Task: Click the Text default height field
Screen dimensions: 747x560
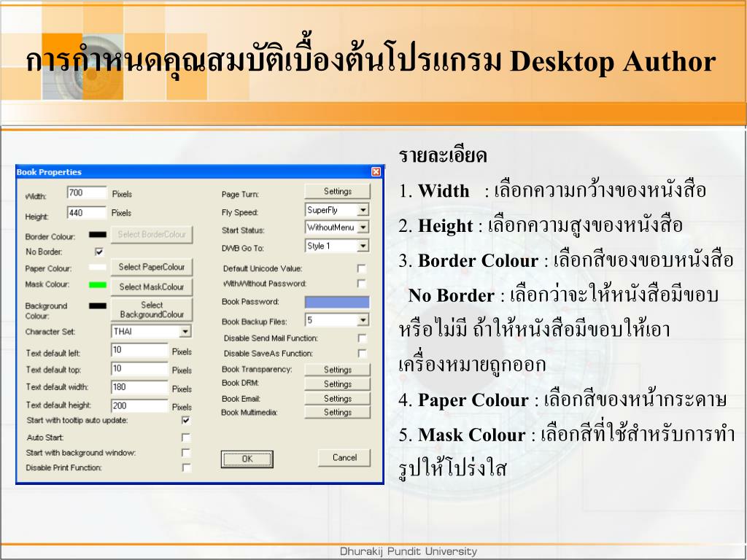Action: [x=139, y=405]
